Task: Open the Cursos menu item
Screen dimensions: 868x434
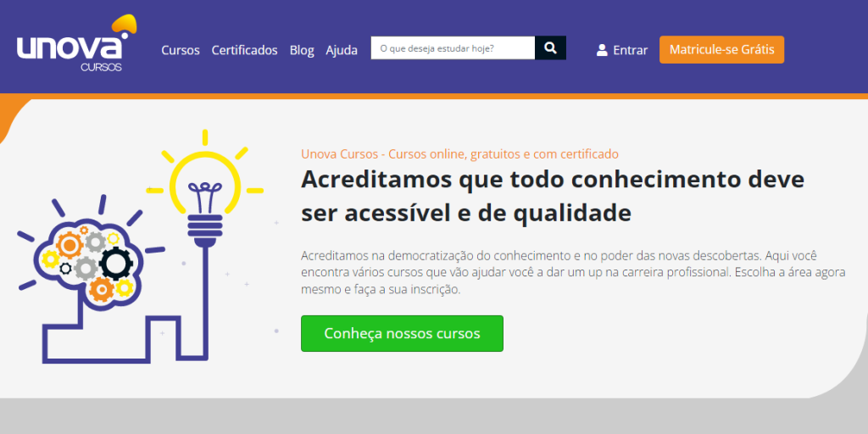Action: pos(181,50)
